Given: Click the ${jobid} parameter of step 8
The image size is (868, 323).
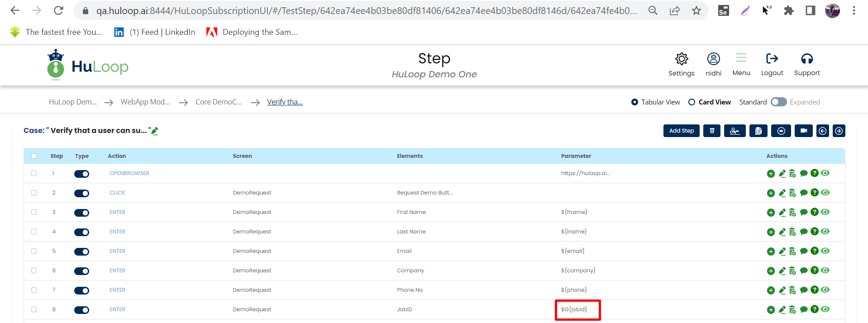Looking at the screenshot, I should (x=574, y=309).
